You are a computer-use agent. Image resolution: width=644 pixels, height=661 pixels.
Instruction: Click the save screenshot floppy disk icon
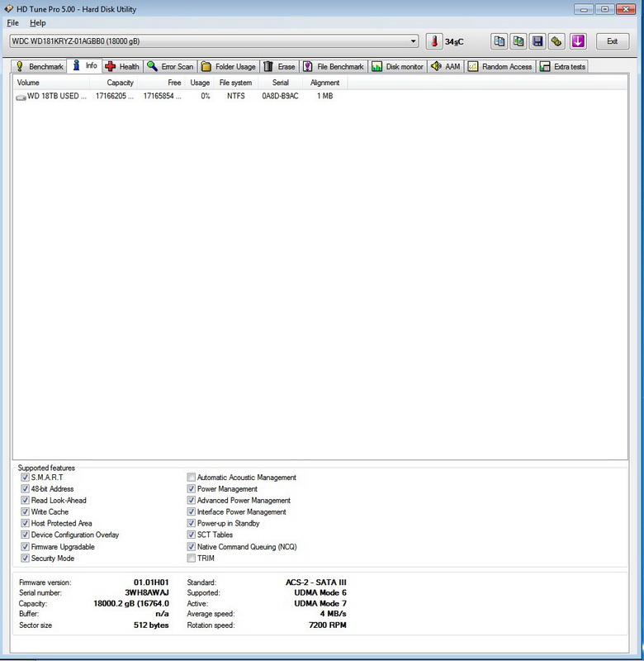point(537,41)
